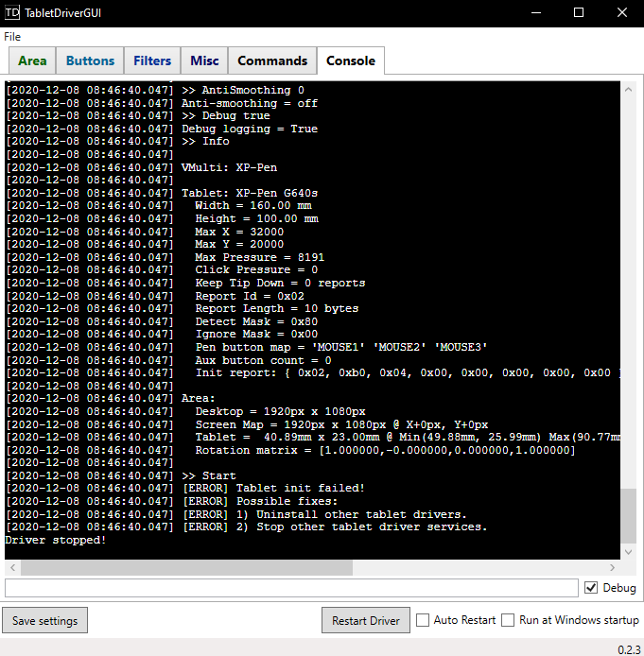Click the console scroll up arrow
The image size is (644, 656).
(x=628, y=90)
